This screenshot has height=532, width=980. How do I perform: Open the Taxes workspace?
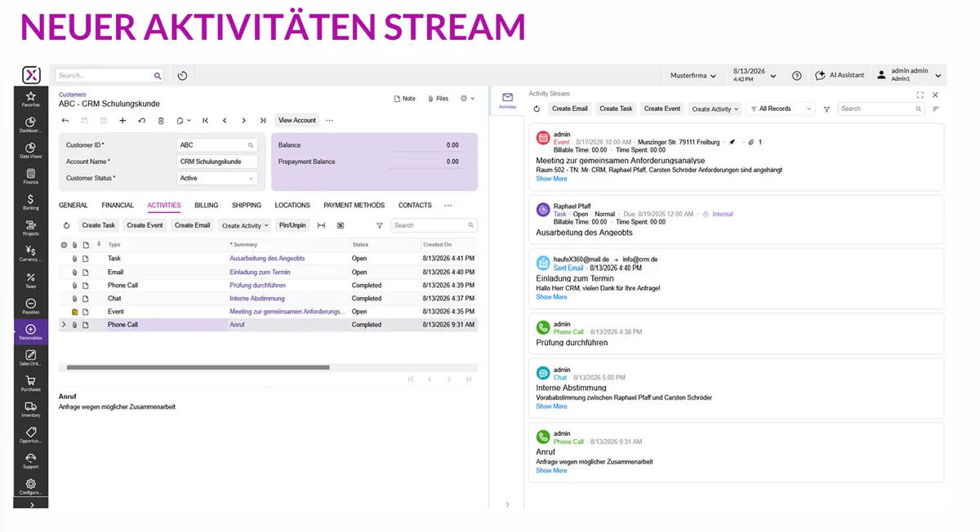click(x=30, y=281)
